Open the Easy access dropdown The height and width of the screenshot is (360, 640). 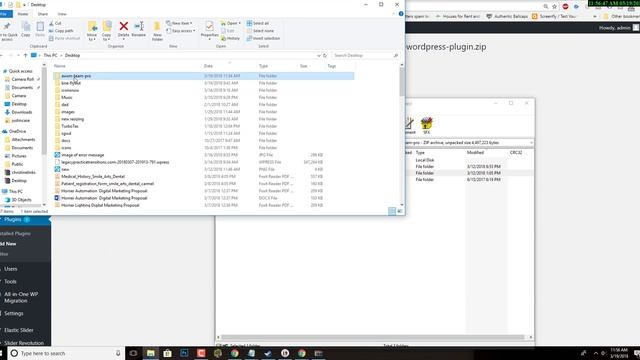click(181, 31)
